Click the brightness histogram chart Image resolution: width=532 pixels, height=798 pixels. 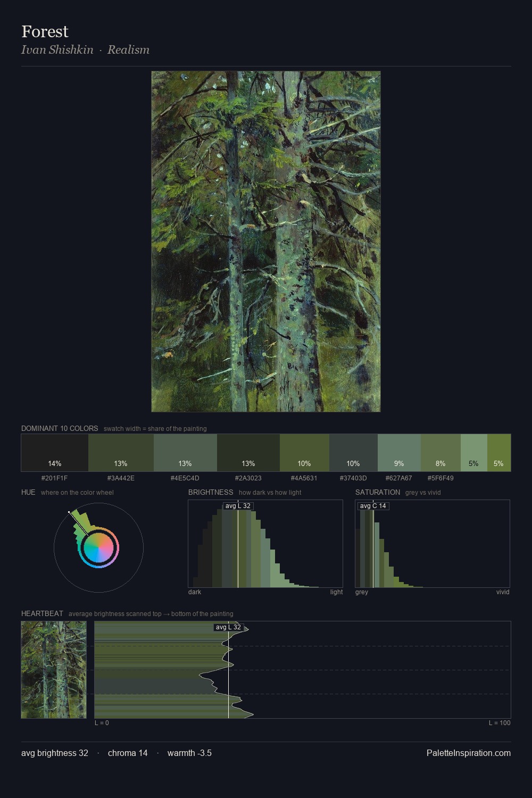pos(265,544)
